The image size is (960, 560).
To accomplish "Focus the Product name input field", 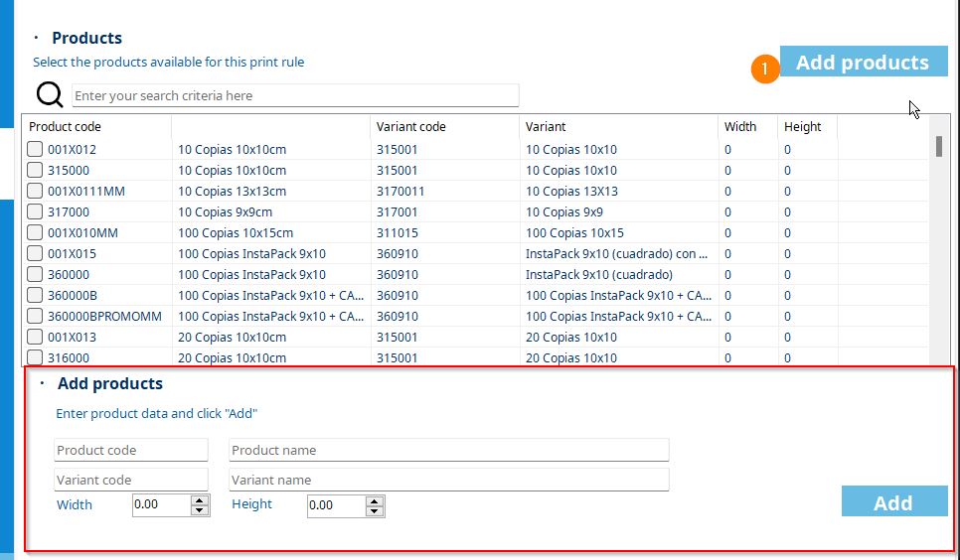I will tap(448, 450).
